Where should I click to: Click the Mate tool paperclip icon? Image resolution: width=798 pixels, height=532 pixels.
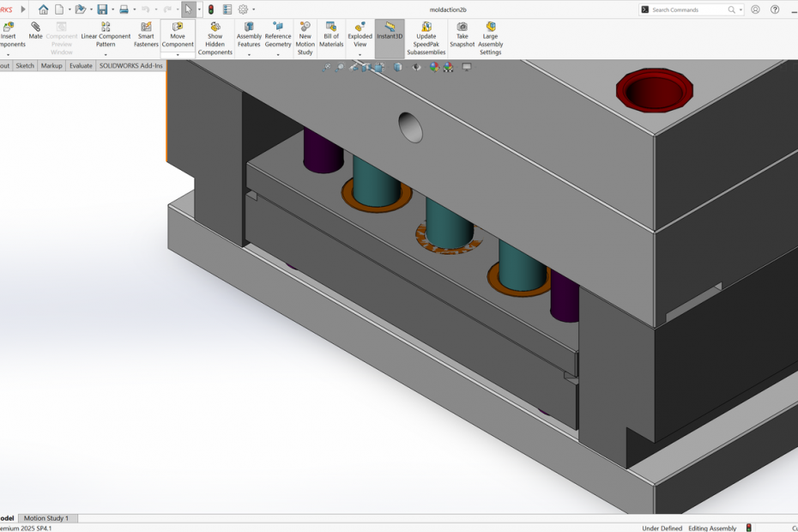[35, 27]
